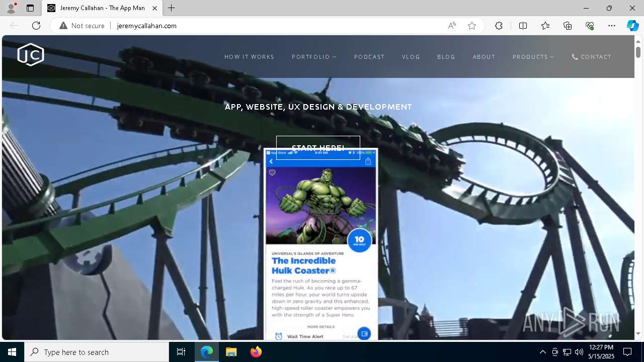The height and width of the screenshot is (362, 644).
Task: Open the browser profile icon
Action: pos(11,8)
